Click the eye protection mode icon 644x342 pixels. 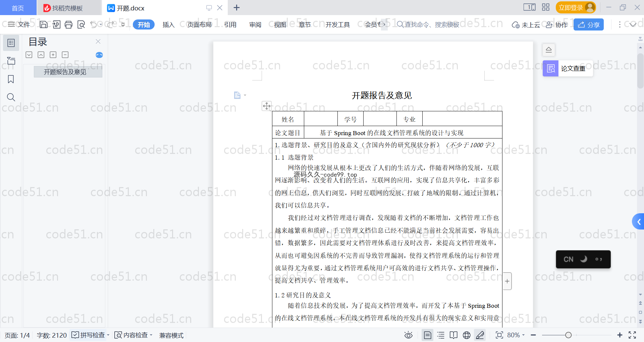pos(409,335)
